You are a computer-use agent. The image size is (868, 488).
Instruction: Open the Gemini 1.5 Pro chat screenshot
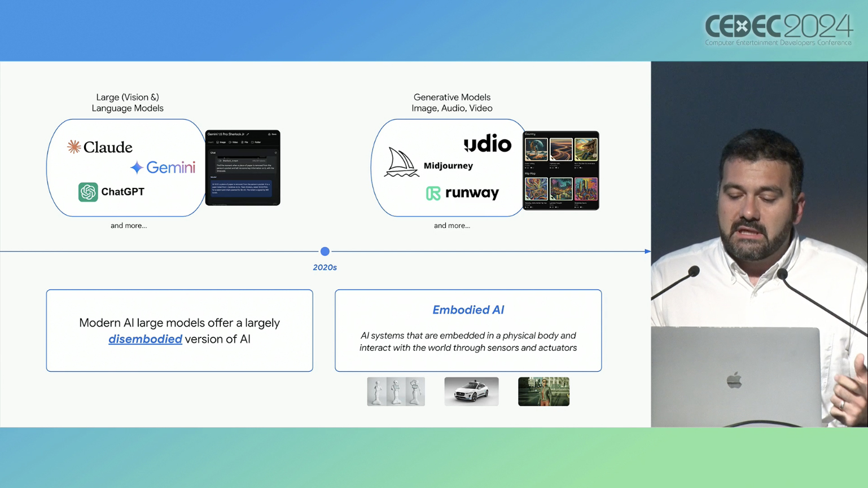coord(243,168)
